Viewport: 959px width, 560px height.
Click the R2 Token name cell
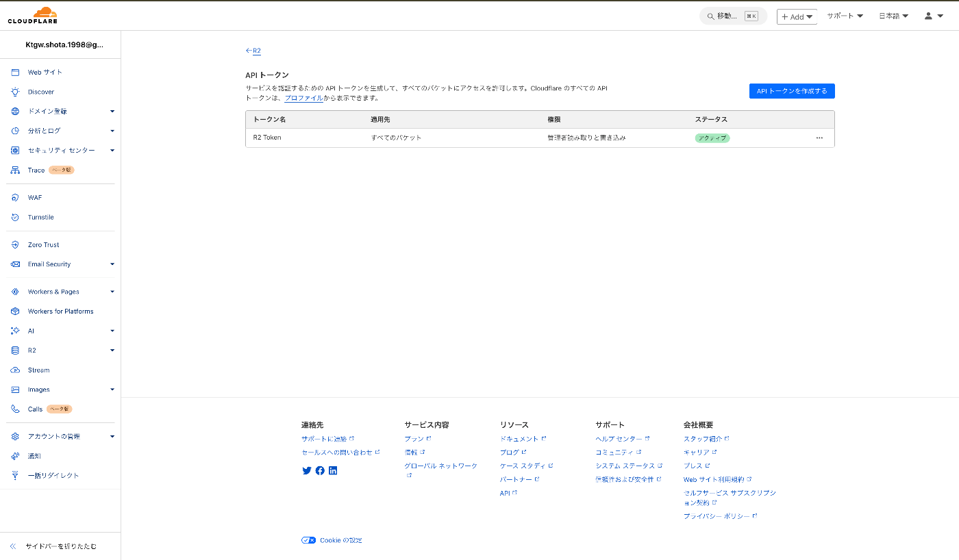point(267,138)
